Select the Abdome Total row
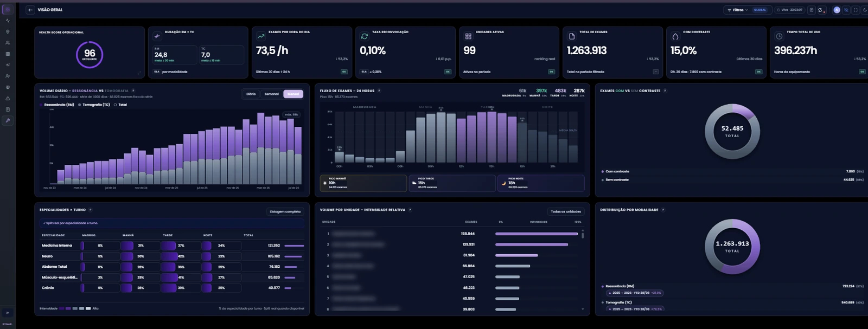Image resolution: width=868 pixels, height=329 pixels. 172,267
